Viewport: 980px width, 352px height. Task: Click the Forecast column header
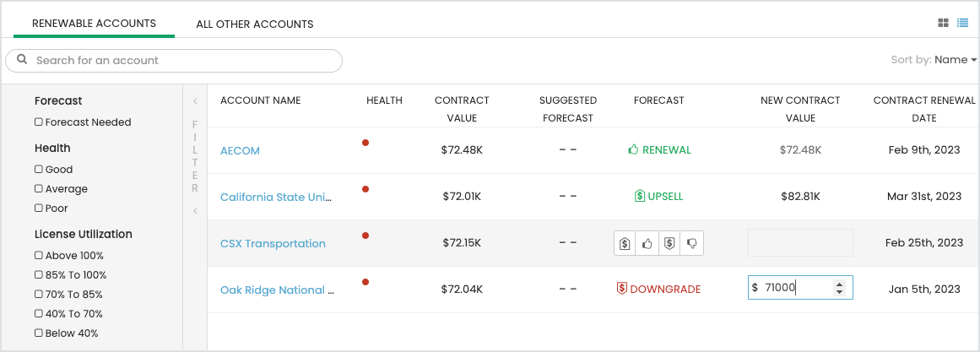[x=658, y=100]
